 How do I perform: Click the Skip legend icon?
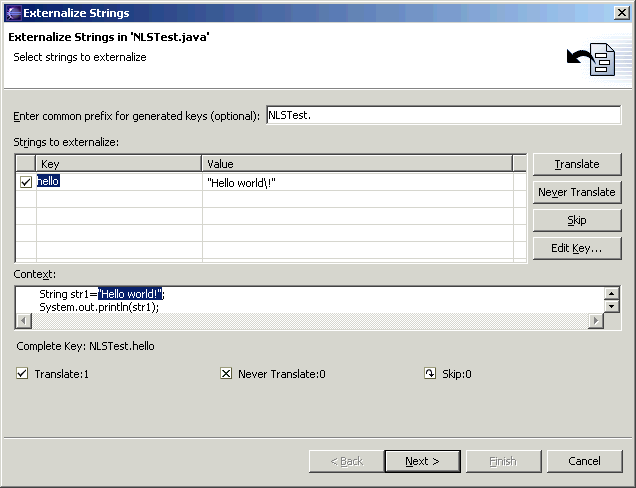point(430,374)
